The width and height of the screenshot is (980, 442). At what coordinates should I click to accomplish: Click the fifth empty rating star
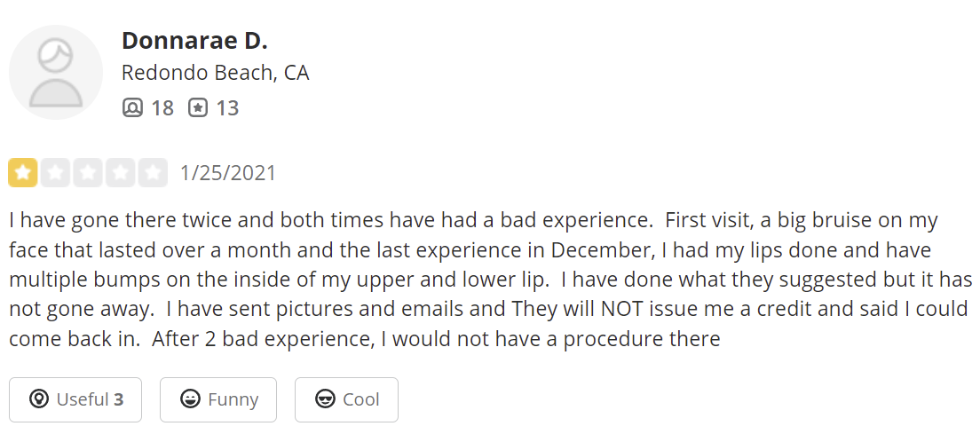coord(153,172)
